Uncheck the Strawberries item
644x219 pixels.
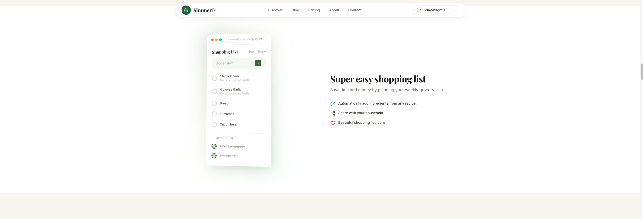coord(214,155)
